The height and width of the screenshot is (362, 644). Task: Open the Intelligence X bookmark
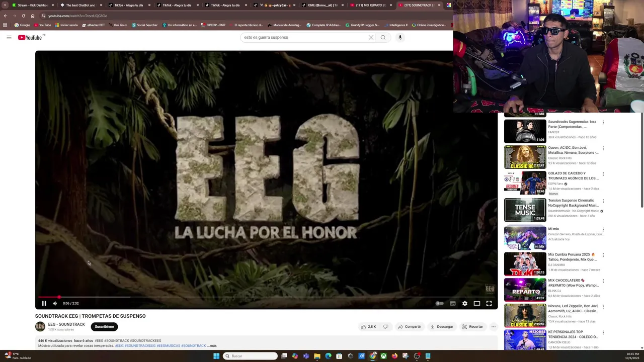(395, 25)
